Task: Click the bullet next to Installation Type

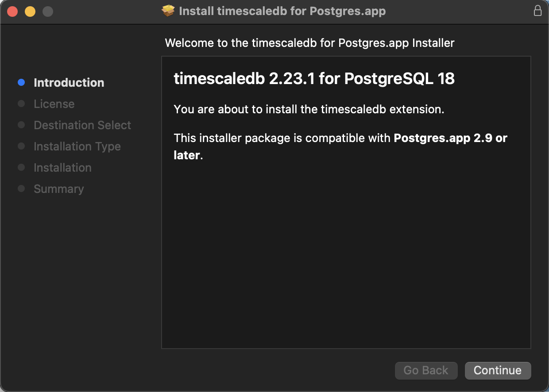Action: point(21,146)
